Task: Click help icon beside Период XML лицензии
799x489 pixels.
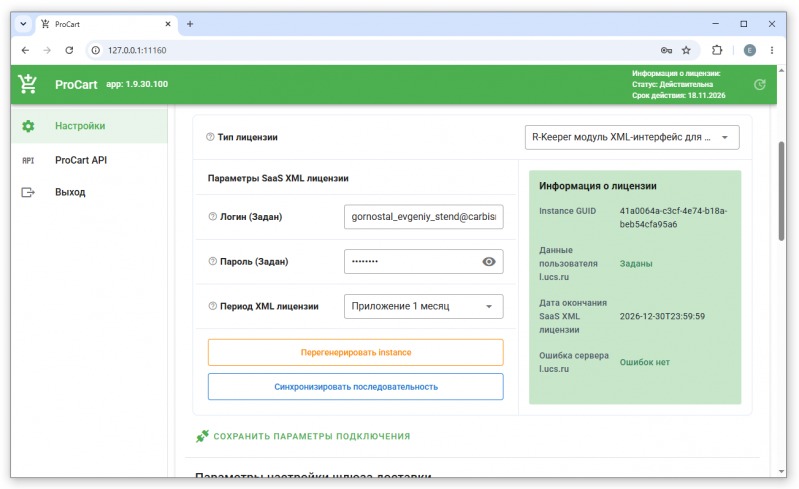Action: pyautogui.click(x=212, y=306)
